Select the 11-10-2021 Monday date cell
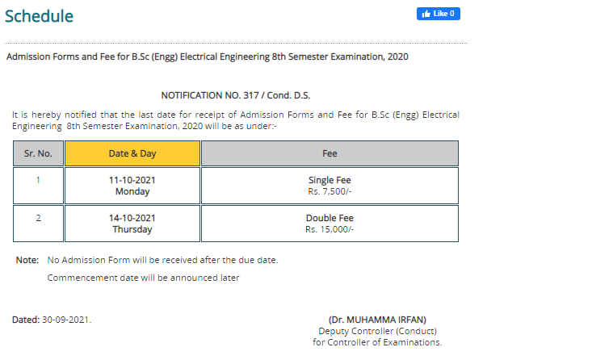Viewport: 613px width, 364px height. [132, 186]
